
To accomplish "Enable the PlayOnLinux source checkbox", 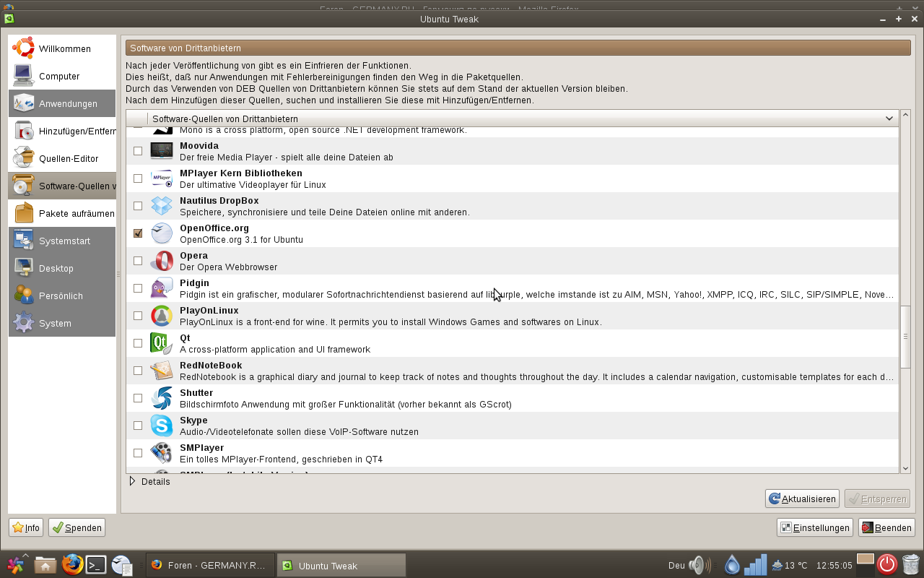I will click(138, 316).
